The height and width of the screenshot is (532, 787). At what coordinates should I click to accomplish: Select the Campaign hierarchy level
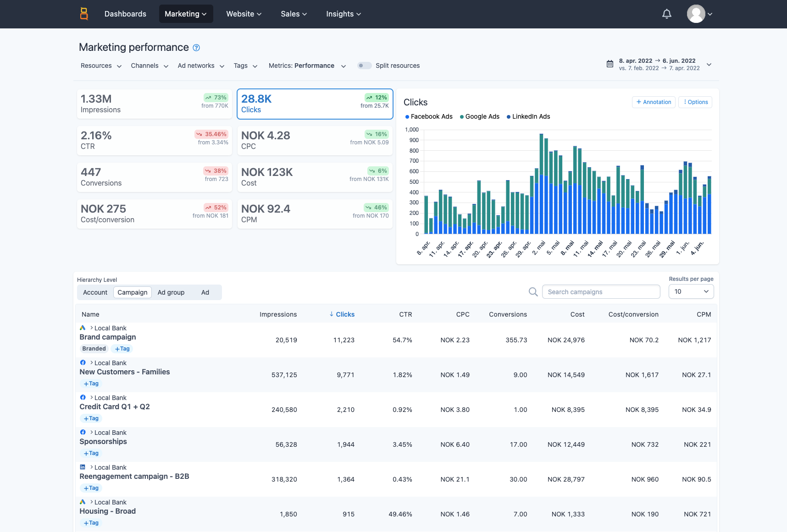(133, 292)
